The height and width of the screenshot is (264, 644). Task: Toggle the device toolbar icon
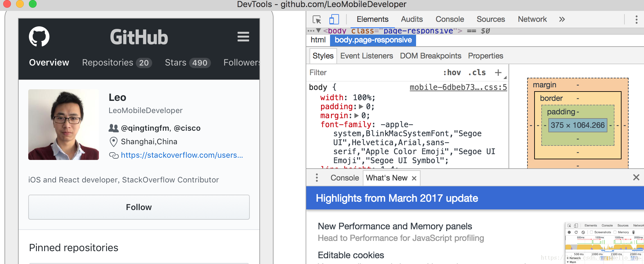[334, 19]
